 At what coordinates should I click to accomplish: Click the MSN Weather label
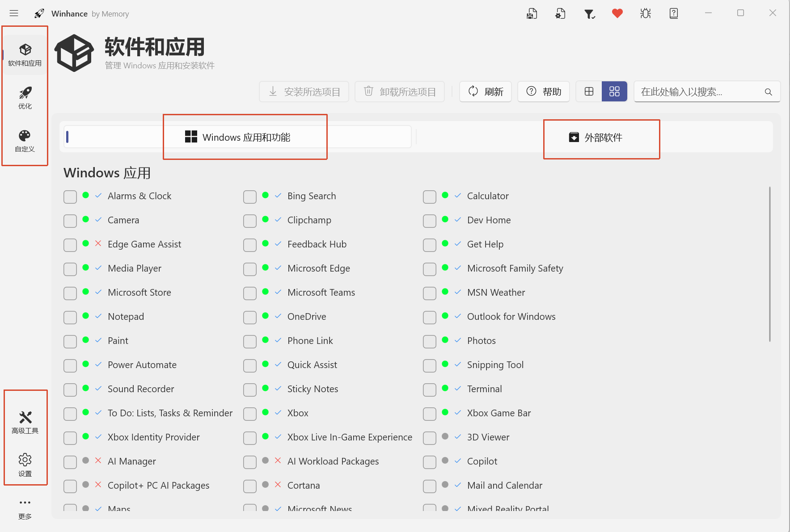496,292
